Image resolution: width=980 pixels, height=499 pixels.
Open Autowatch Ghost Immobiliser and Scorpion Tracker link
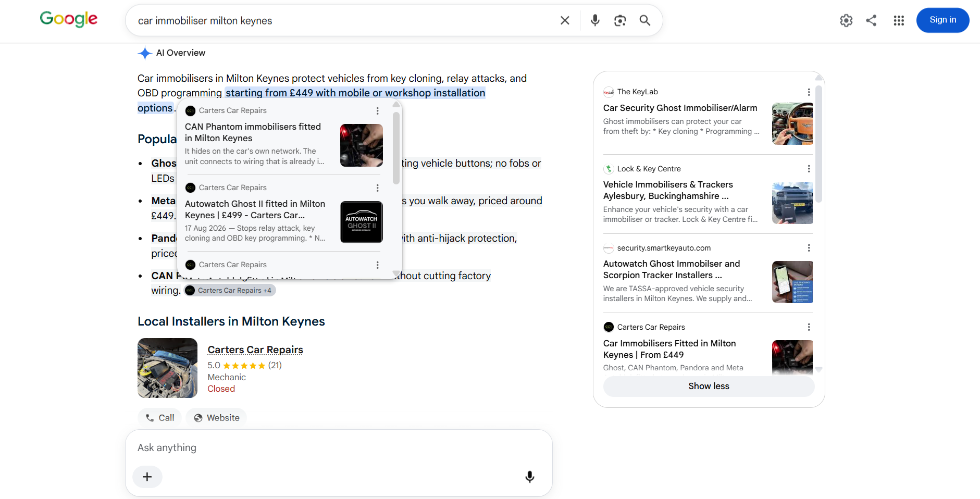[672, 269]
